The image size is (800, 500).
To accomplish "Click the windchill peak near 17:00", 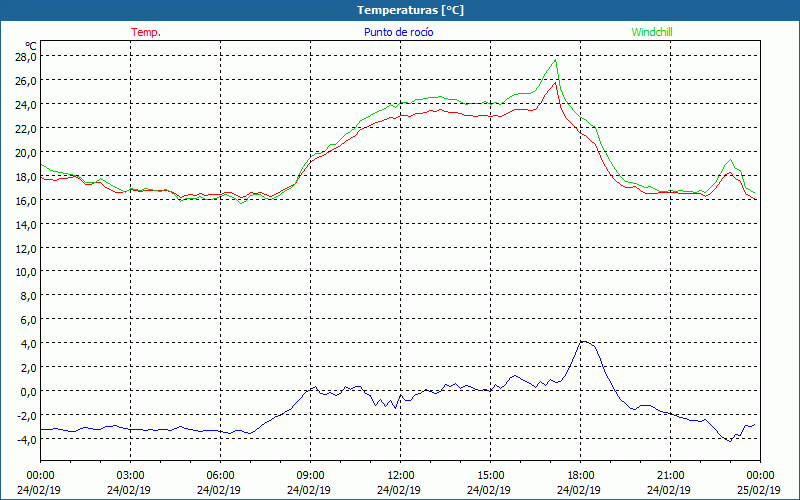I will pyautogui.click(x=555, y=60).
